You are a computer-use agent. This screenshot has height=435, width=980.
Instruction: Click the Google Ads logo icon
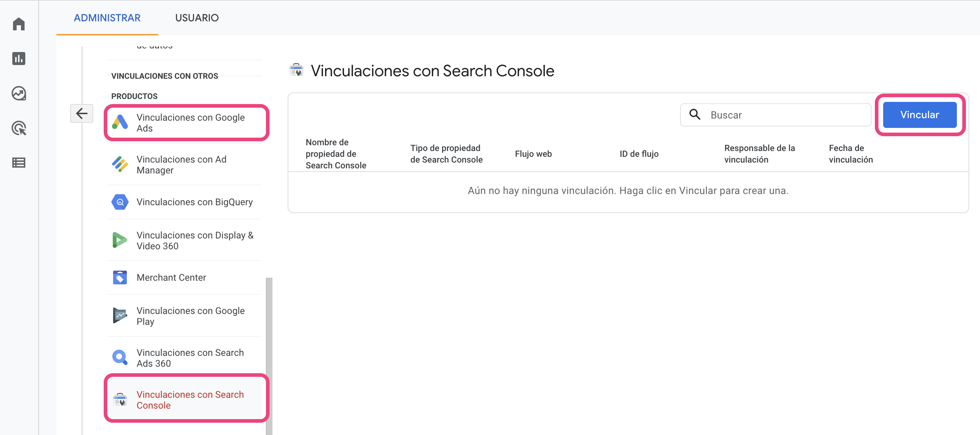click(x=120, y=122)
